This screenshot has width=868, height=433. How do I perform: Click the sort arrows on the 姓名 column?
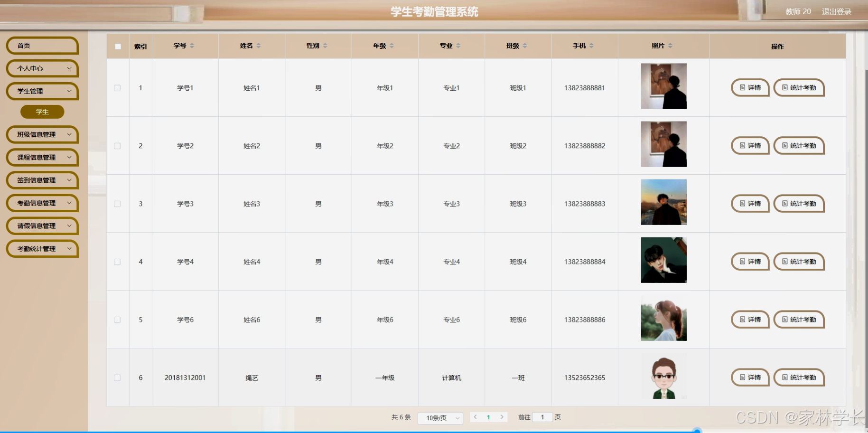259,46
